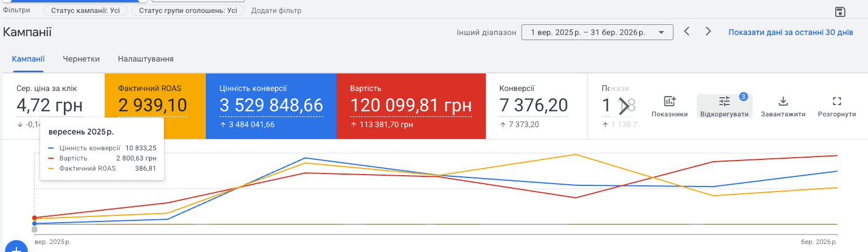Click the blue plus button
Viewport: 868px width, 252px height.
[x=16, y=249]
